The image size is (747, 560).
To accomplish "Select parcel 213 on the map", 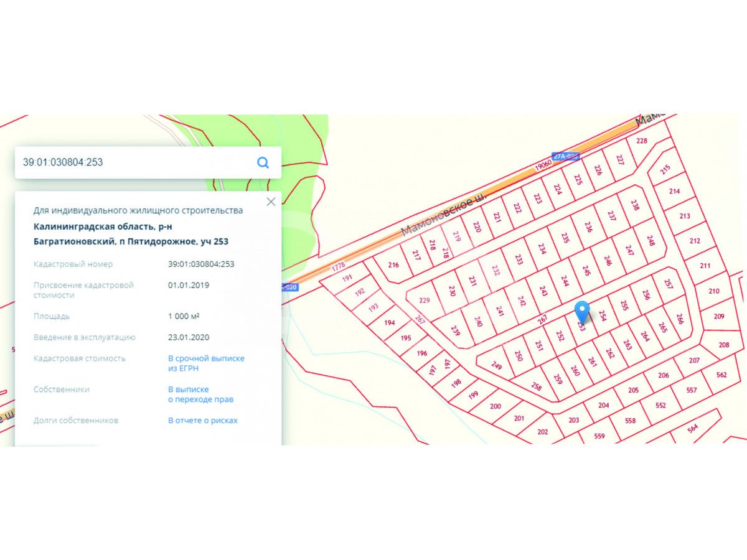I will (x=685, y=217).
